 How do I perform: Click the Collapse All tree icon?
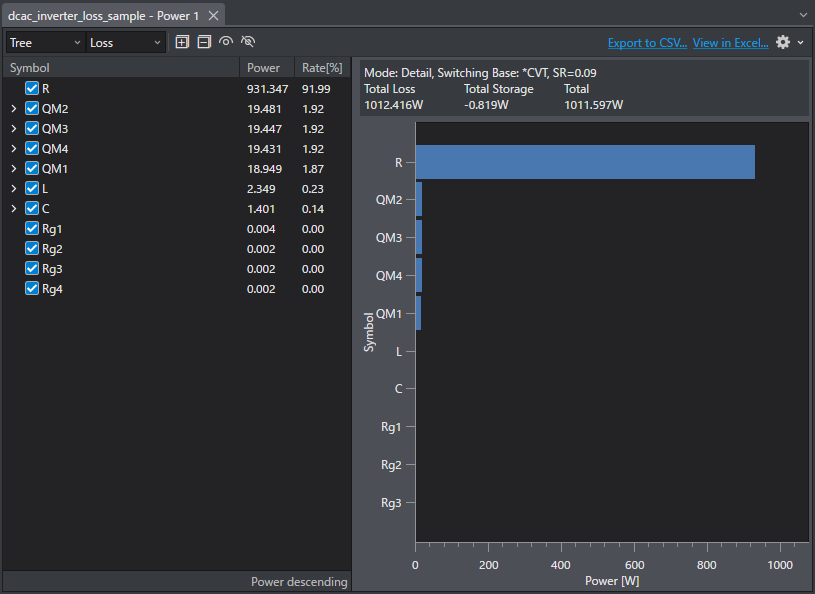(204, 42)
